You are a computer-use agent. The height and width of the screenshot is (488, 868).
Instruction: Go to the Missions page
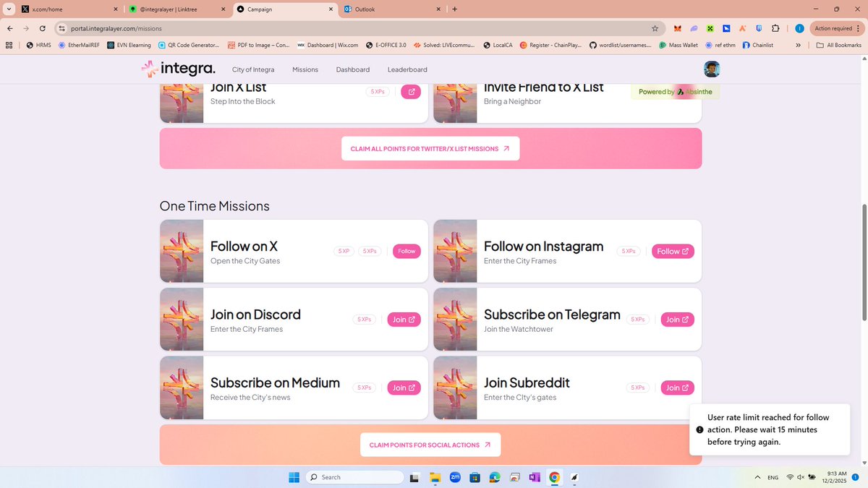(x=305, y=69)
